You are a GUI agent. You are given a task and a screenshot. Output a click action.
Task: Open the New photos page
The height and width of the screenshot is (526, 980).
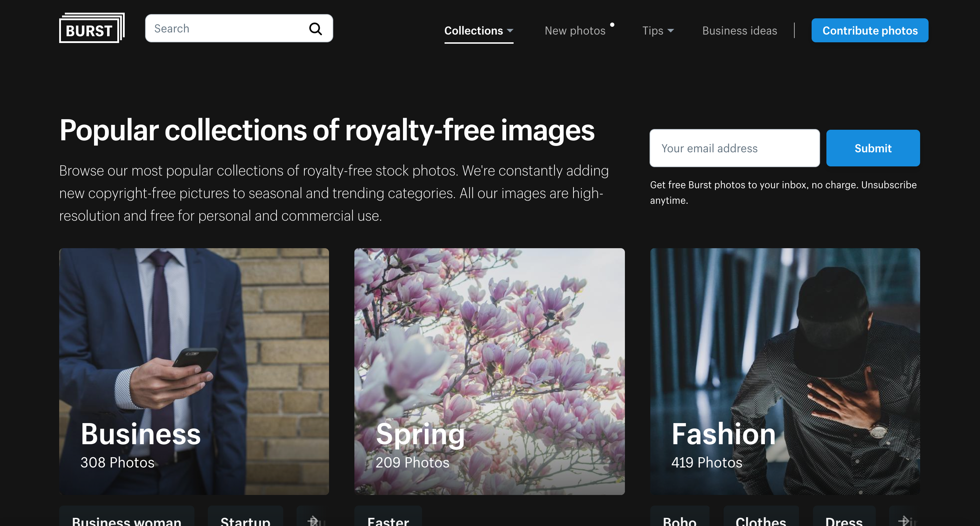[575, 30]
